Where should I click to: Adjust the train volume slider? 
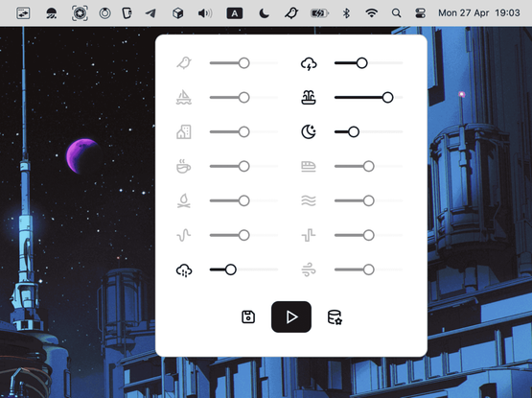368,167
